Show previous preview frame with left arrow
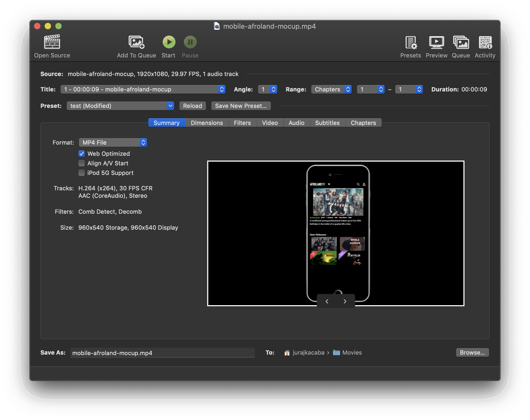 pyautogui.click(x=327, y=301)
